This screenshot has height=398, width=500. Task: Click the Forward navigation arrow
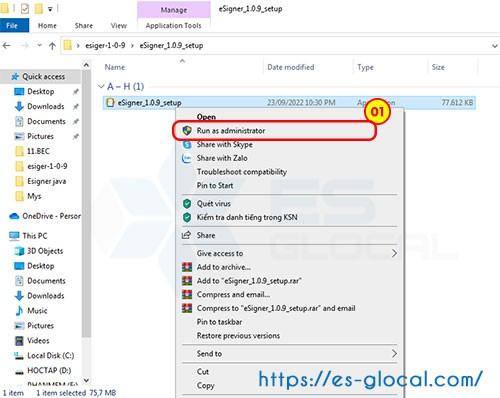pyautogui.click(x=25, y=46)
